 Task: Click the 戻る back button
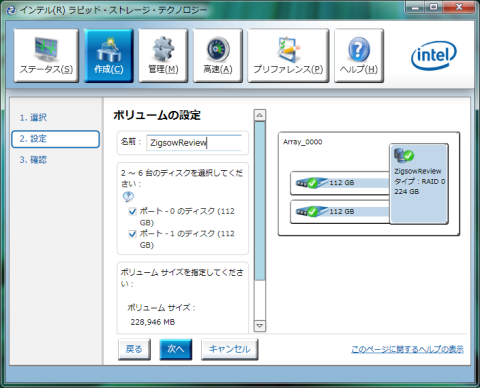pyautogui.click(x=134, y=349)
